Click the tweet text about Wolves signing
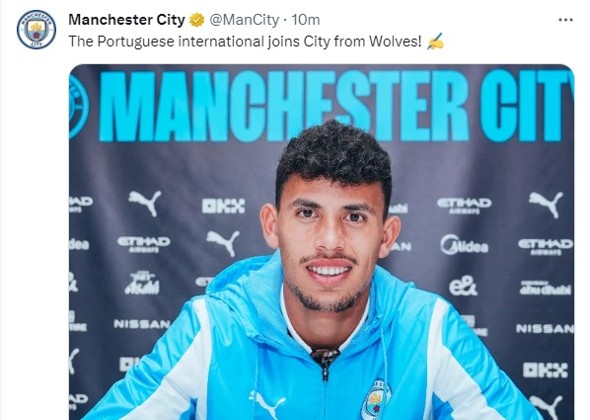Image resolution: width=590 pixels, height=420 pixels. pos(245,41)
